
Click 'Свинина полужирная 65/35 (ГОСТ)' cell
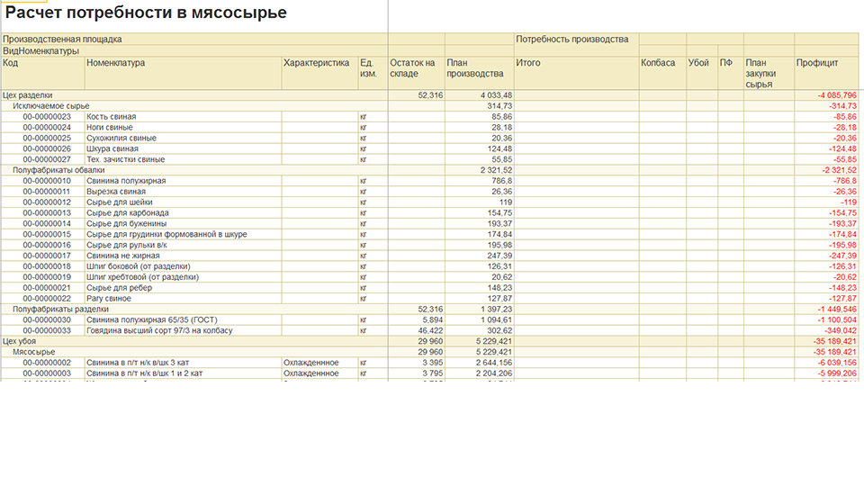(183, 319)
